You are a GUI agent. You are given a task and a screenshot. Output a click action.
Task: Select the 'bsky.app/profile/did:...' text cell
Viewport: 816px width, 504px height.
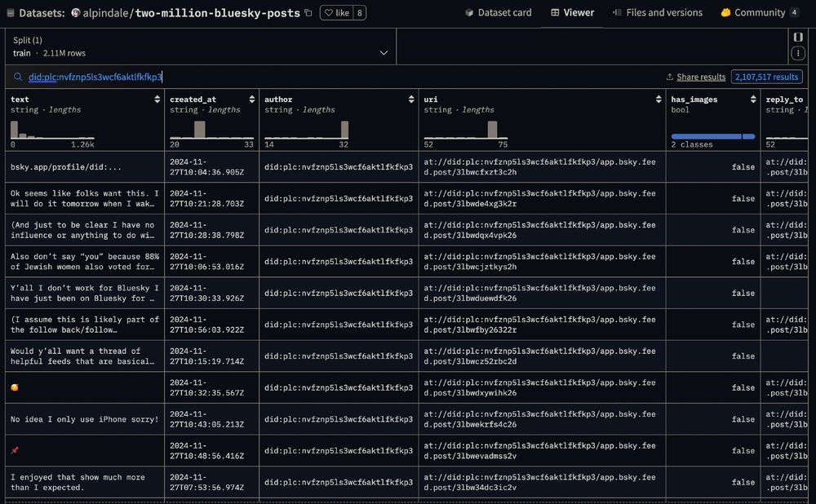85,167
